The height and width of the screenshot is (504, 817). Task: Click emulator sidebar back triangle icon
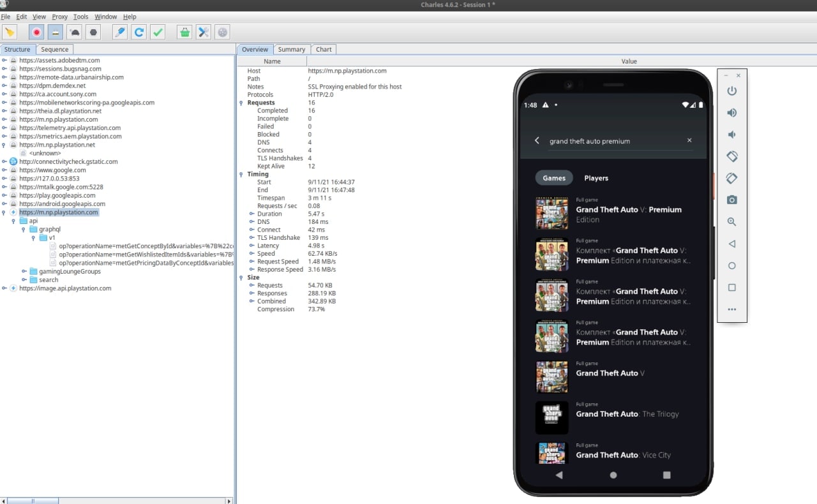click(732, 244)
